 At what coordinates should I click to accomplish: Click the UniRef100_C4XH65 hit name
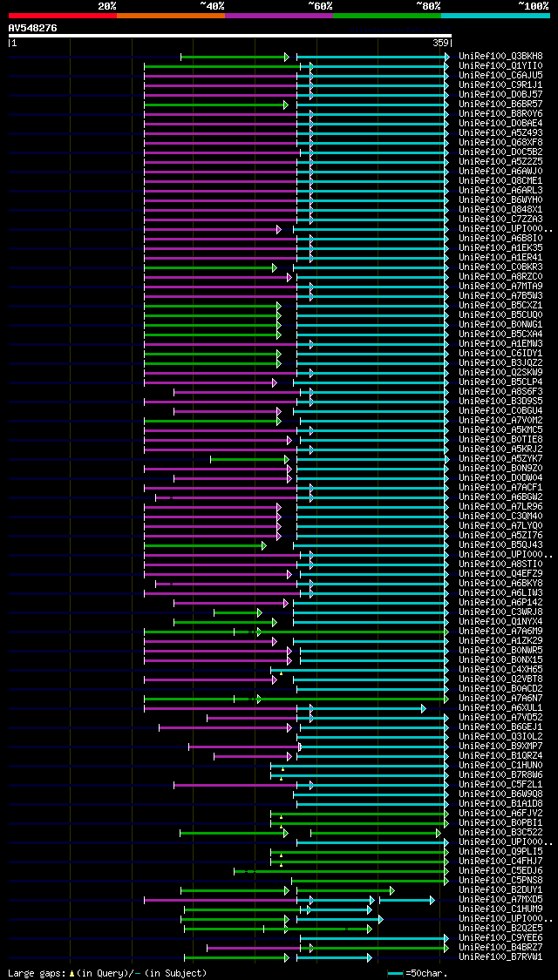click(500, 670)
